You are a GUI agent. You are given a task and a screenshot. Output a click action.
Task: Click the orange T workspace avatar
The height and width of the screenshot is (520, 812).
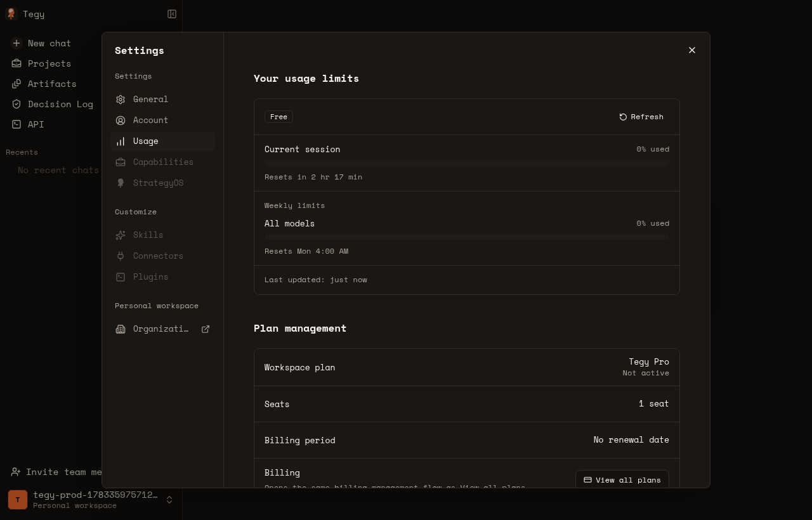click(x=18, y=500)
